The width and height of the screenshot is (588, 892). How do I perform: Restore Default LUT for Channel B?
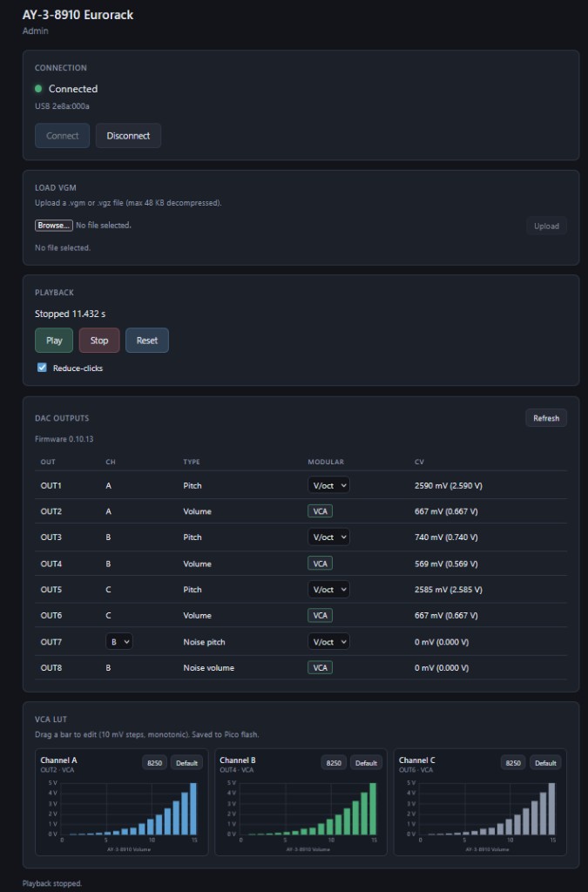[366, 763]
